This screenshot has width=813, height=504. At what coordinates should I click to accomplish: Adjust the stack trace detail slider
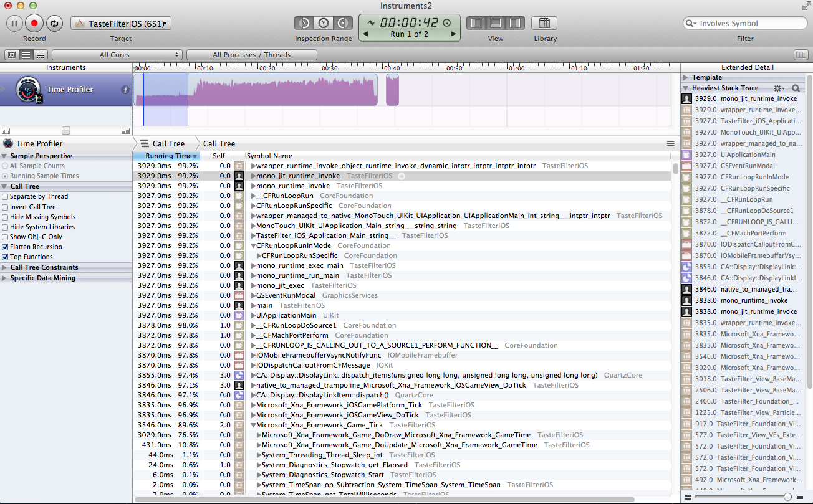[788, 497]
